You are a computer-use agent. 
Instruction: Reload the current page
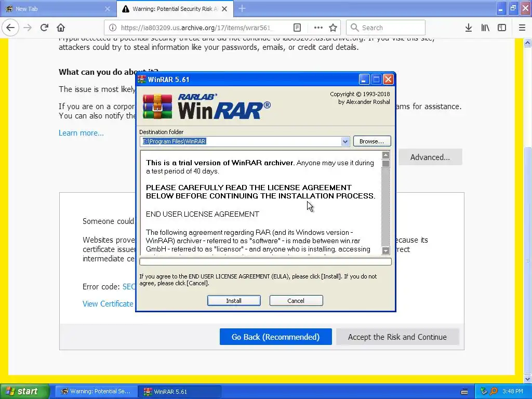coord(44,28)
